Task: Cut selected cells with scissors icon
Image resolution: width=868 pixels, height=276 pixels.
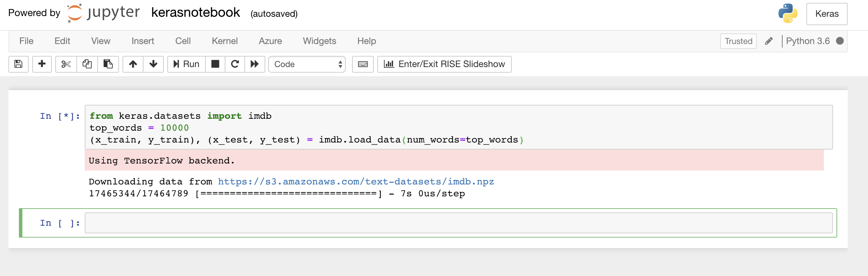Action: (66, 64)
